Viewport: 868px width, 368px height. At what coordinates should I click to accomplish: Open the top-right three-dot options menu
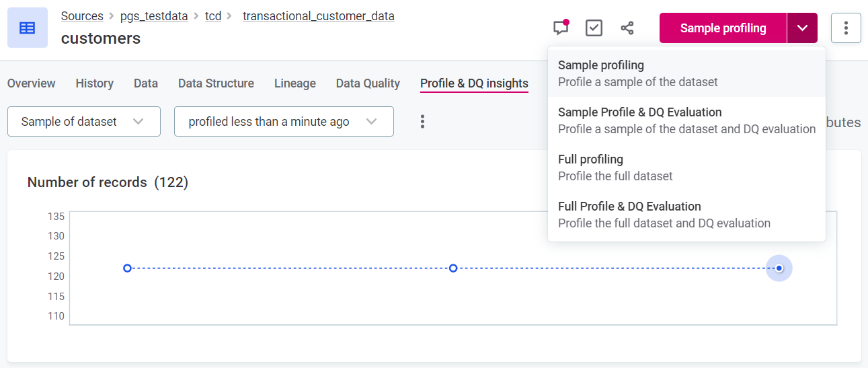tap(846, 28)
